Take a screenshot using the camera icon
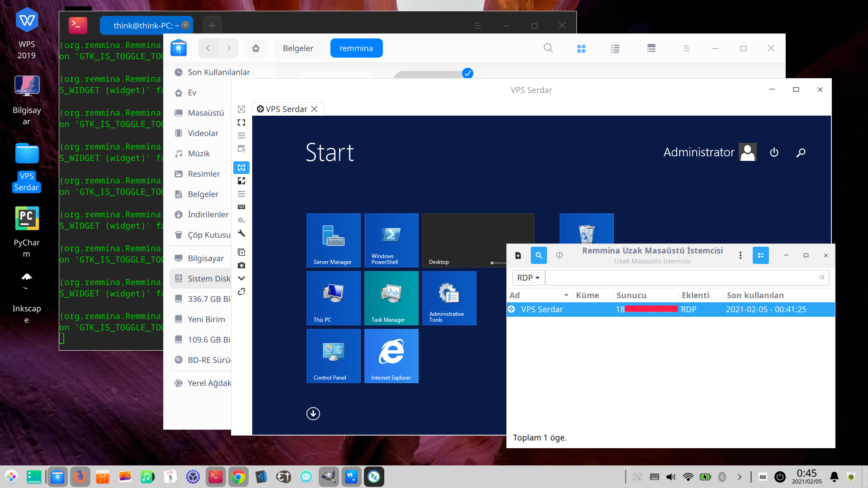 pyautogui.click(x=241, y=265)
